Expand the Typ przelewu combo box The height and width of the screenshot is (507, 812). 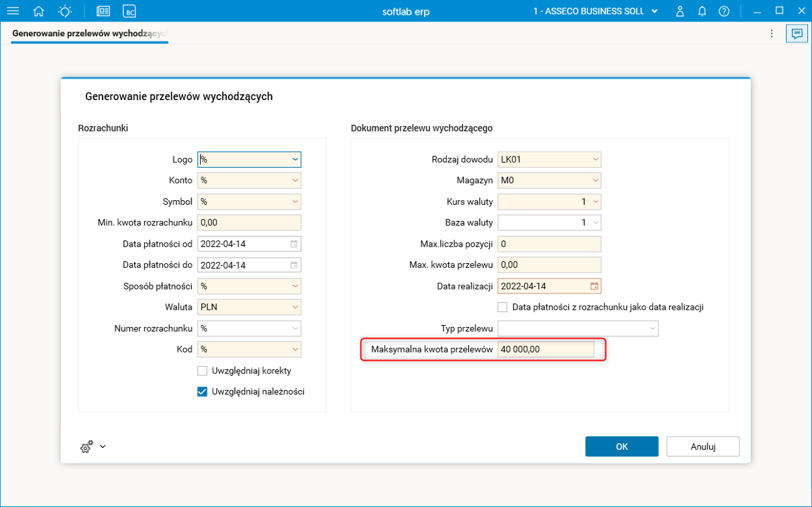tap(652, 328)
